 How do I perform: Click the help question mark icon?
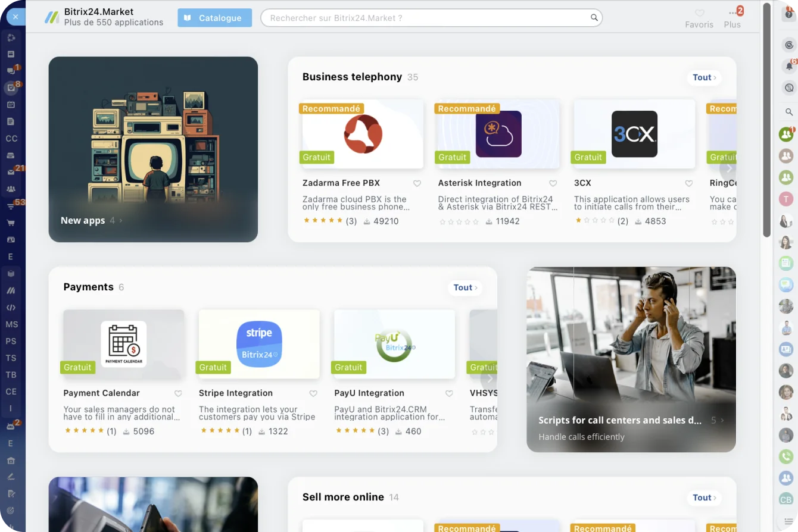[x=789, y=14]
